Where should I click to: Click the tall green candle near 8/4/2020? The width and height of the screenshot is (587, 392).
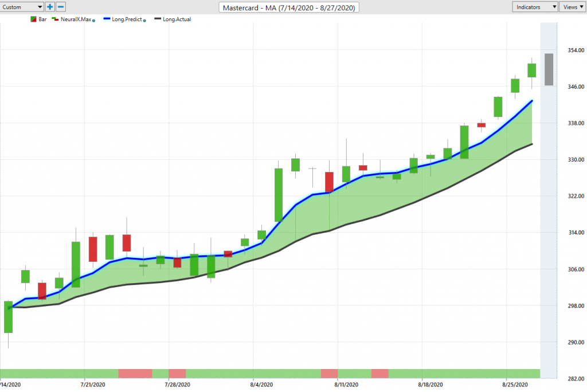[279, 195]
